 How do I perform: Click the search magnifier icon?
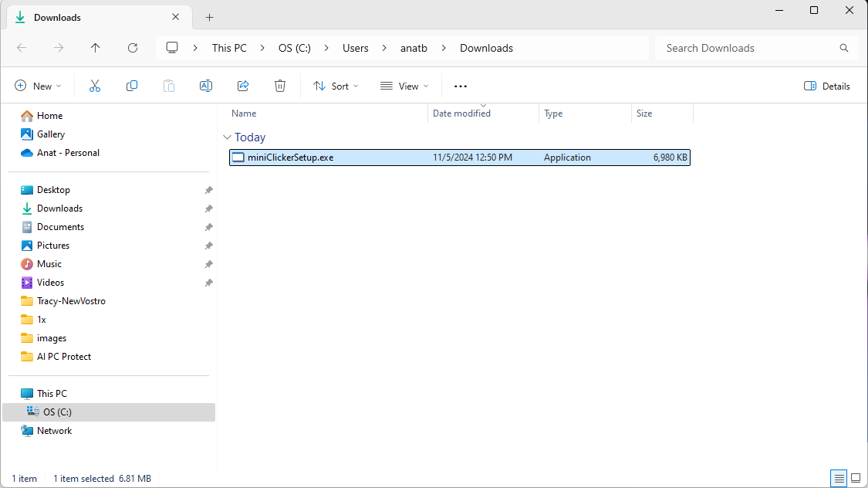coord(843,48)
